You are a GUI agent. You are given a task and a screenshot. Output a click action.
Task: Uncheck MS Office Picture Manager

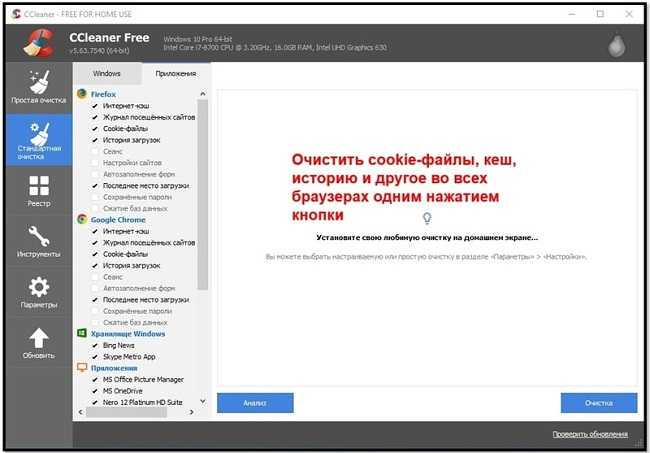pos(95,379)
